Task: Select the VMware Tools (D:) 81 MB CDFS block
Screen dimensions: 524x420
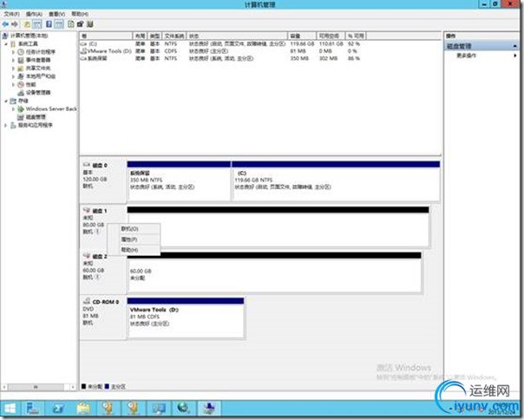Action: coord(186,318)
